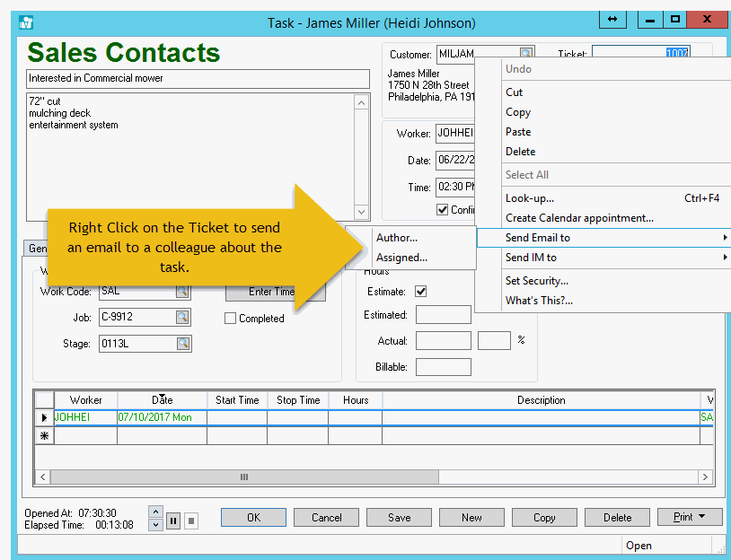
Task: Open the Stage field lookup icon
Action: pyautogui.click(x=182, y=344)
